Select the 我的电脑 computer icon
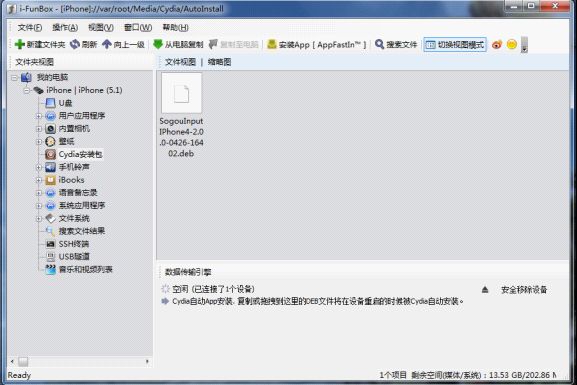577x385 pixels. [x=26, y=77]
